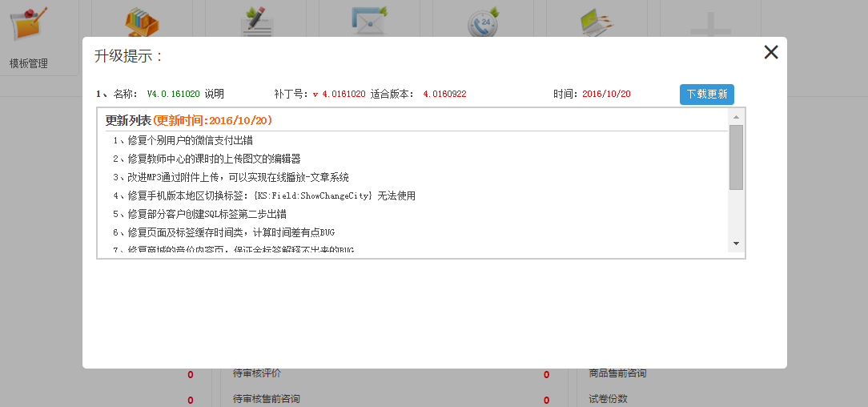Click the 待审核评价 pending reviews link
Viewport: 868px width, 407px height.
pyautogui.click(x=257, y=373)
